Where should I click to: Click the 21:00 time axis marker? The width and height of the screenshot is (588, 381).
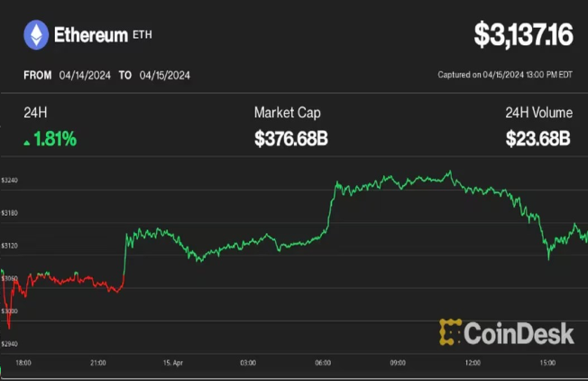tap(98, 363)
